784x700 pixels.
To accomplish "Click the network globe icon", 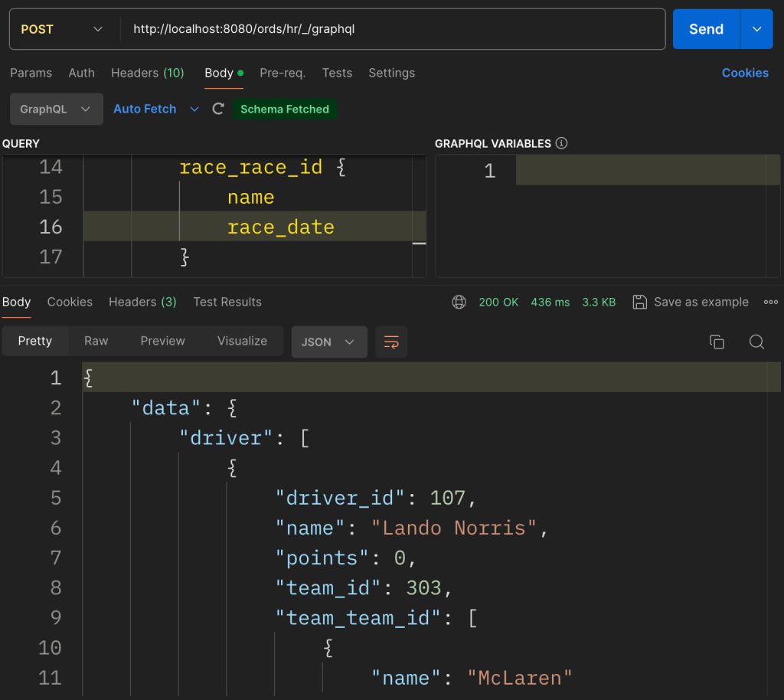I will click(459, 302).
